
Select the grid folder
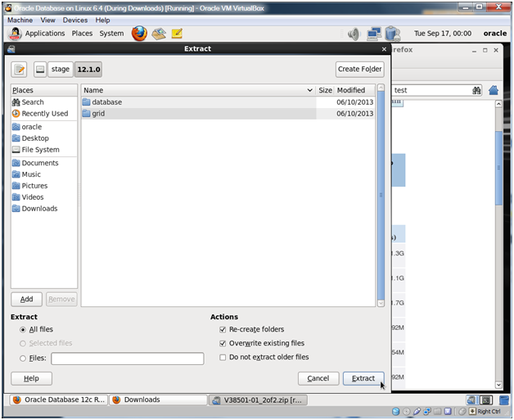(x=98, y=114)
